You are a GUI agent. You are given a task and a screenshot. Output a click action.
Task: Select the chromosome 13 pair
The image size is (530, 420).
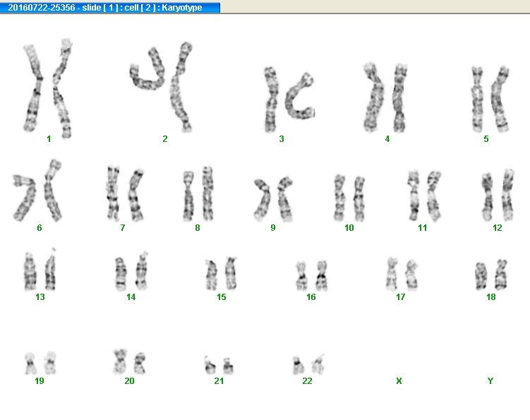[40, 270]
